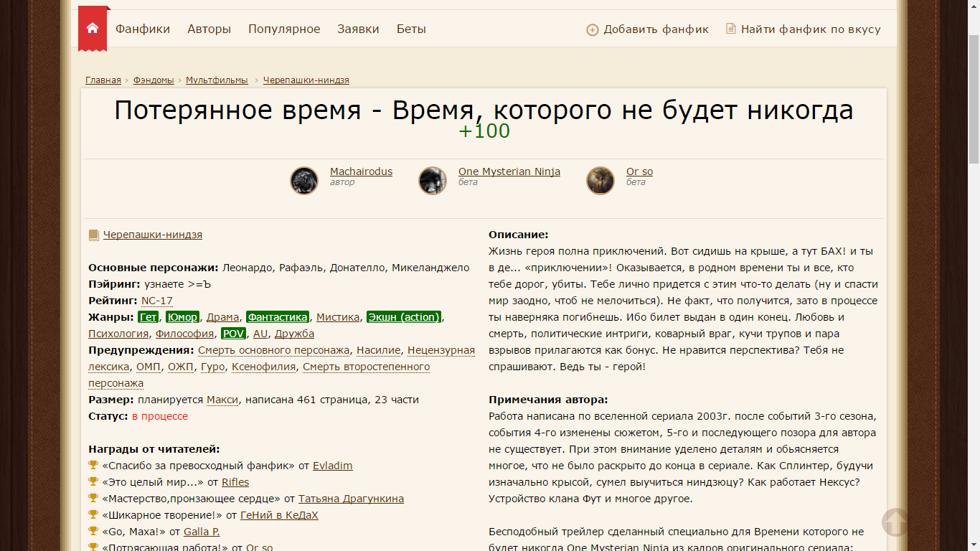Click trophy icon next to «Шикарное творение!»
The width and height of the screenshot is (980, 551).
[x=93, y=515]
